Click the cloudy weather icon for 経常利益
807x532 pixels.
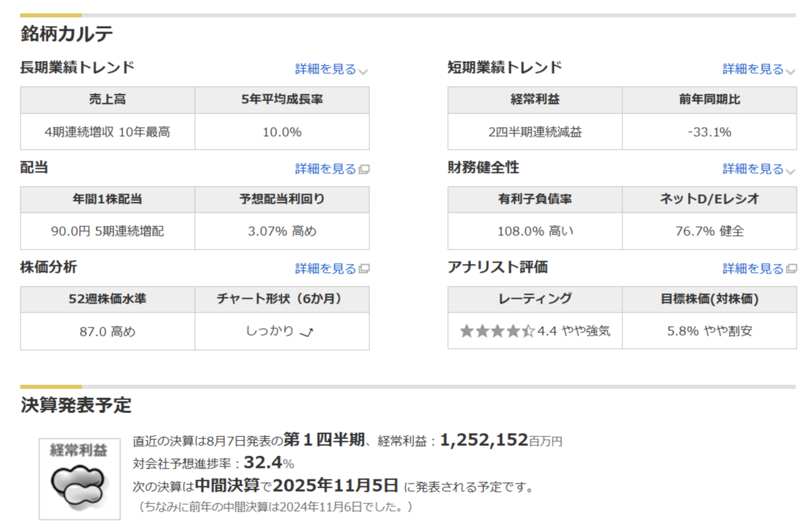77,483
